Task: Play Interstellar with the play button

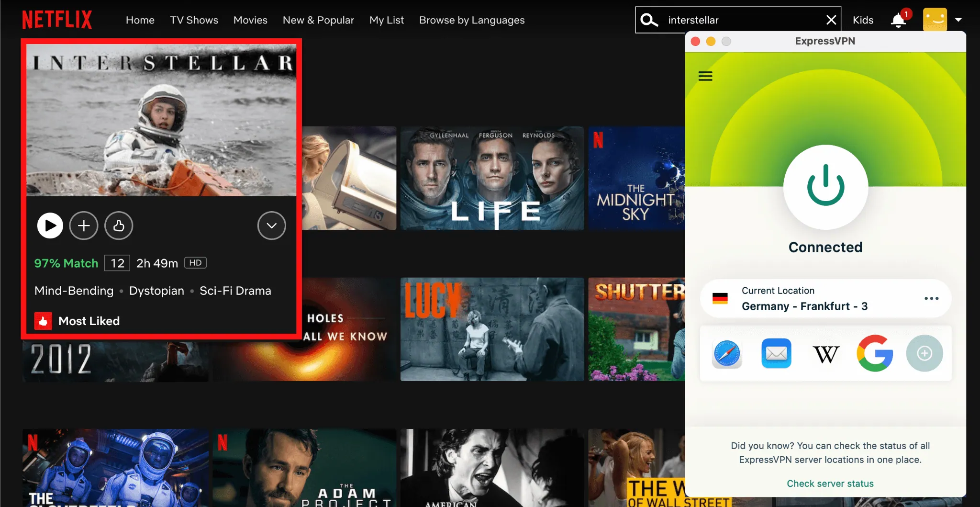Action: click(50, 225)
